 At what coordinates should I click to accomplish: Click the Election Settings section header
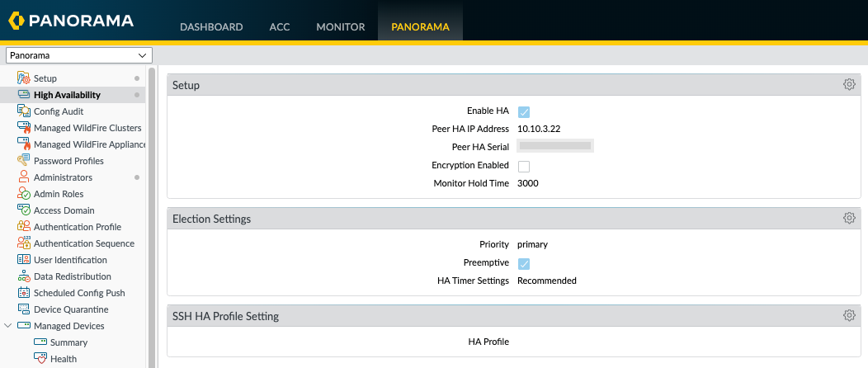[514, 219]
